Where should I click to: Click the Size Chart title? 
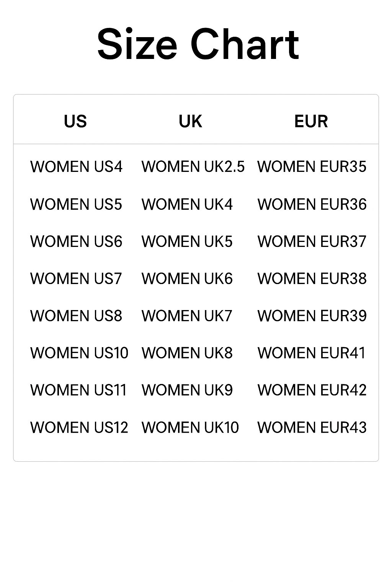pos(198,44)
